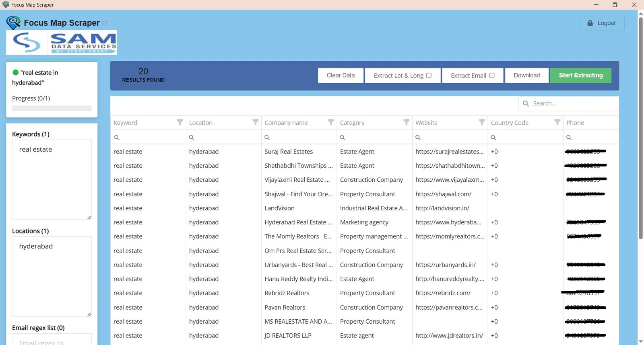This screenshot has width=644, height=345.
Task: Click the Progress bar under the search query
Action: (52, 108)
